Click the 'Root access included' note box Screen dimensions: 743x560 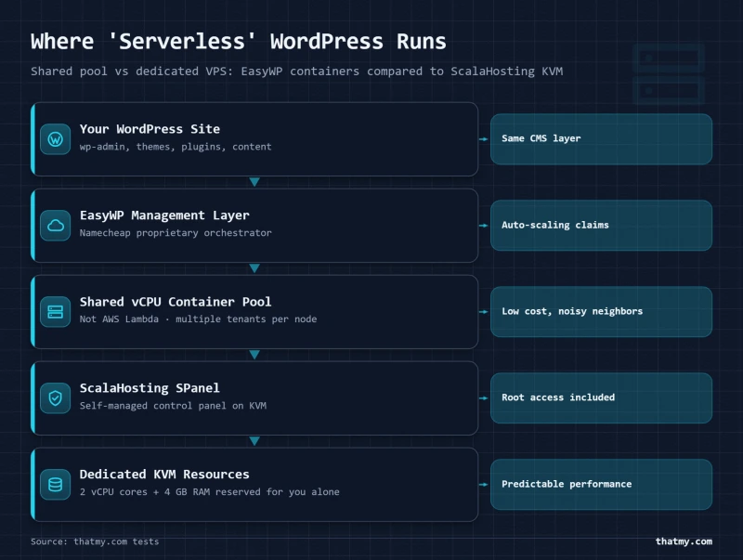click(601, 398)
